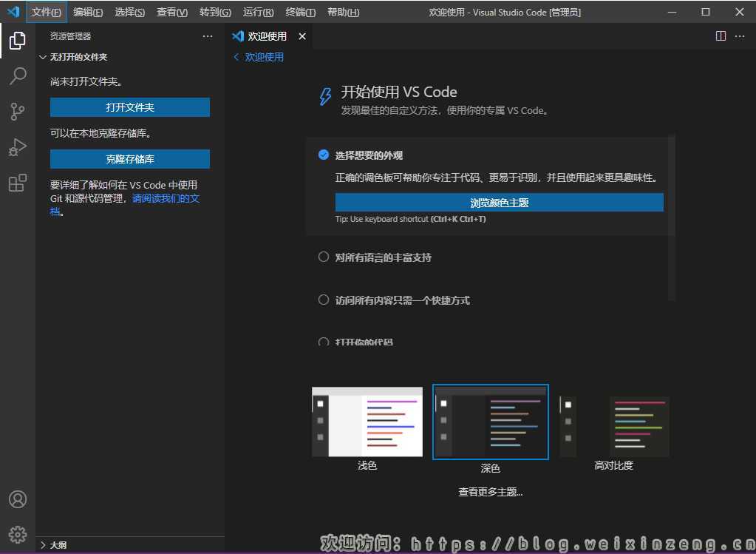Image resolution: width=756 pixels, height=554 pixels.
Task: Click the 高对比度 theme label
Action: point(614,466)
